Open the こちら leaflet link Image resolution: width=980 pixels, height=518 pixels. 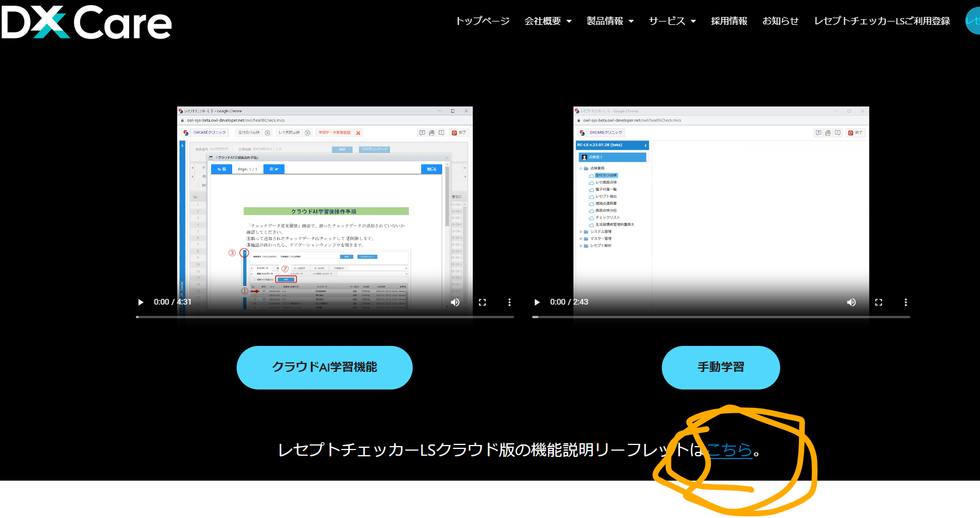(x=729, y=450)
